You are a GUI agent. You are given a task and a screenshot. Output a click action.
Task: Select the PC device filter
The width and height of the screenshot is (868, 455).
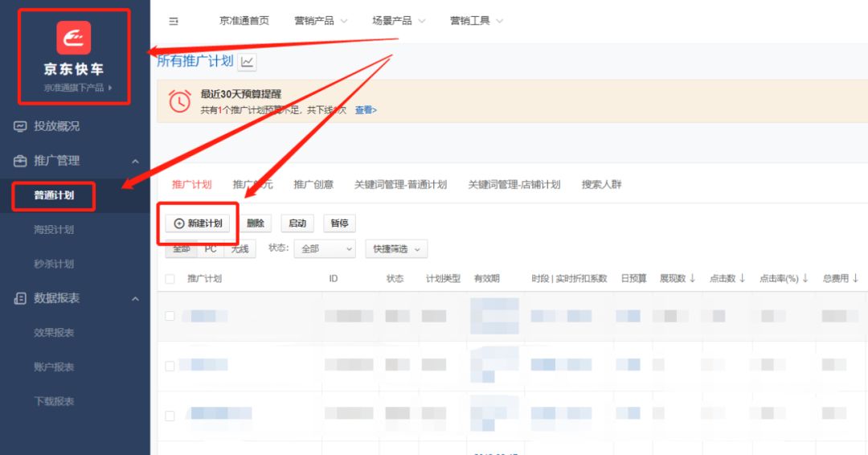211,249
